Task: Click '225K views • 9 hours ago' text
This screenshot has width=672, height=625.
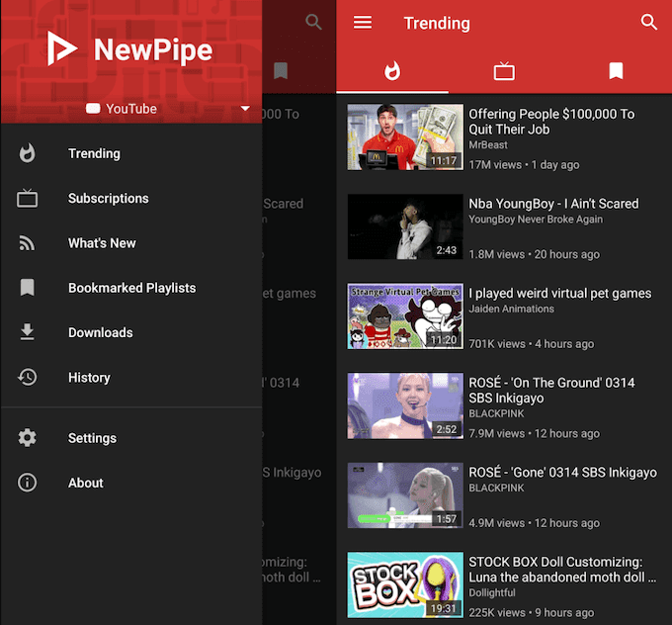Action: [532, 612]
